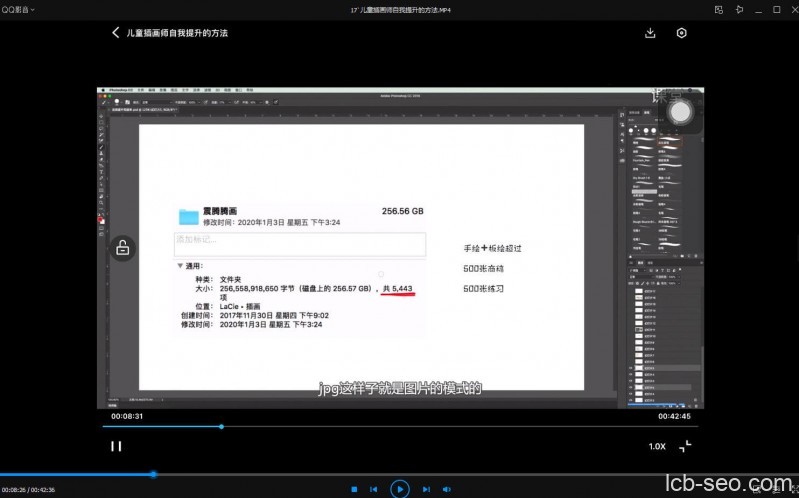Click the video title 儿童插画师自我提升的方法

point(177,33)
